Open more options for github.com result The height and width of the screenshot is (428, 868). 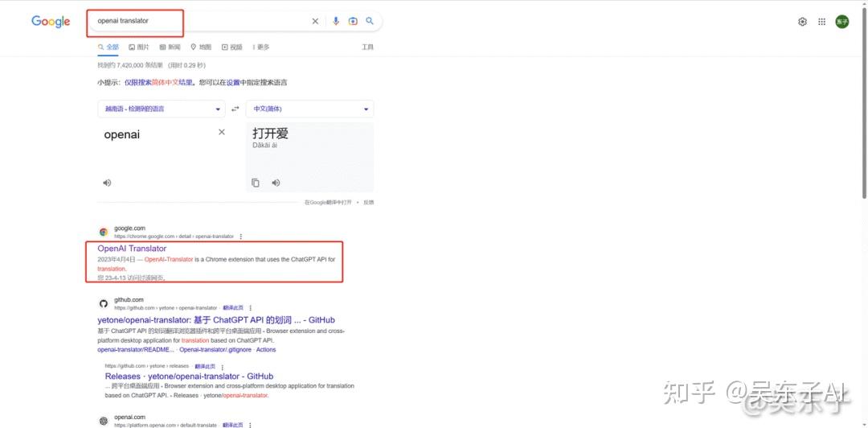(250, 307)
